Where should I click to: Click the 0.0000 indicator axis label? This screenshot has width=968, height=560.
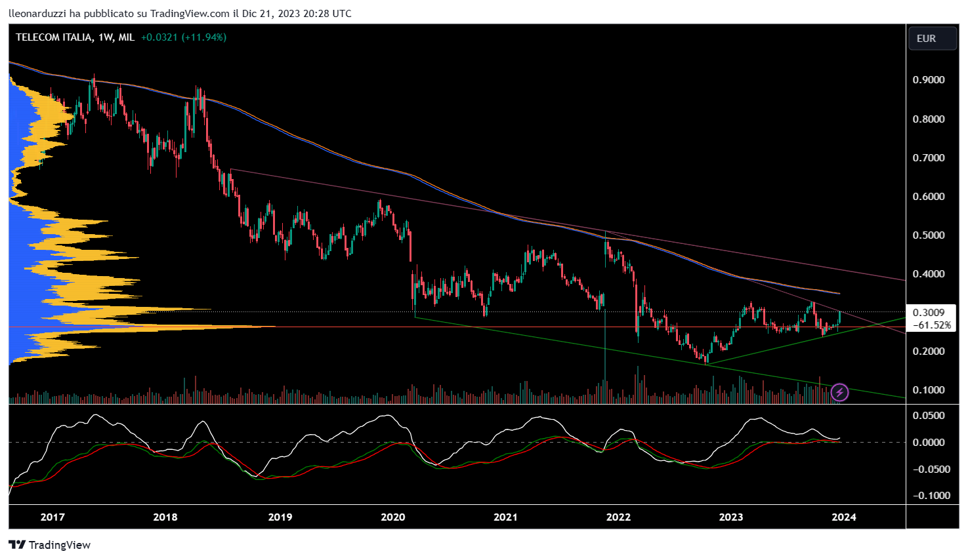pyautogui.click(x=929, y=443)
